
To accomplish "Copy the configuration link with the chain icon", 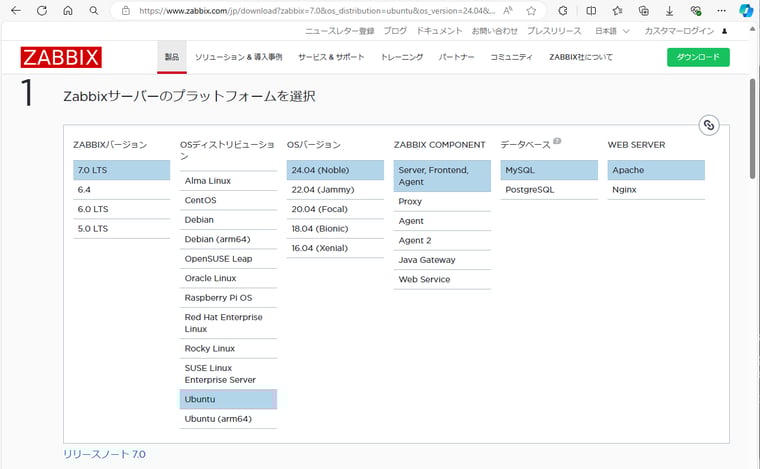I will click(709, 125).
